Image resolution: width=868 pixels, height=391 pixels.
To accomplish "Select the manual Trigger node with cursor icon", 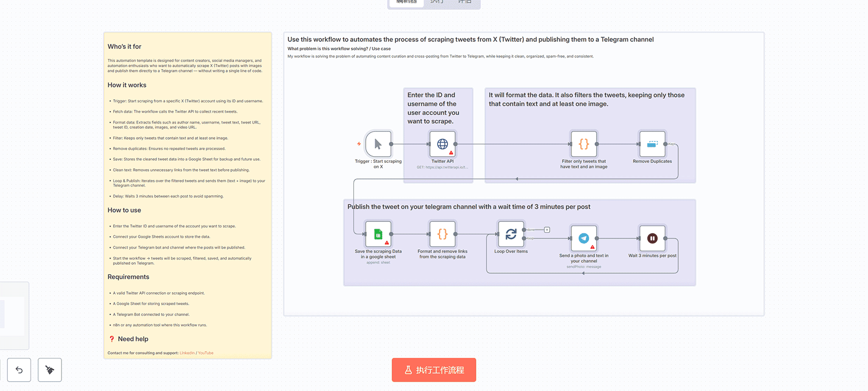I will (x=378, y=144).
